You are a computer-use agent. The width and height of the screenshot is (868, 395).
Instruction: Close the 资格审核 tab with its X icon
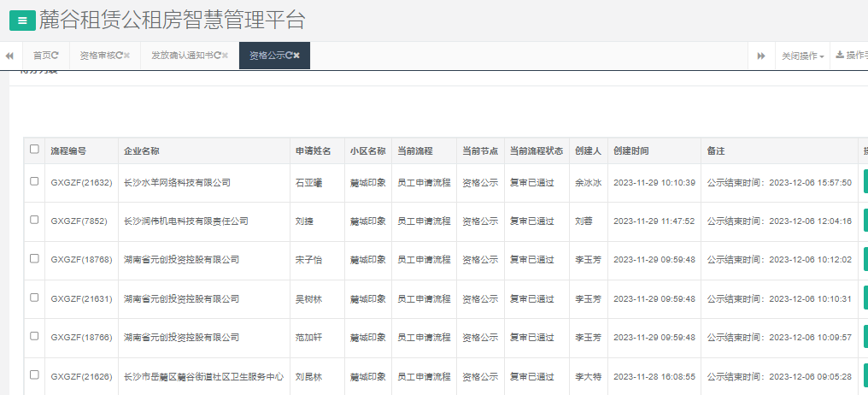127,56
